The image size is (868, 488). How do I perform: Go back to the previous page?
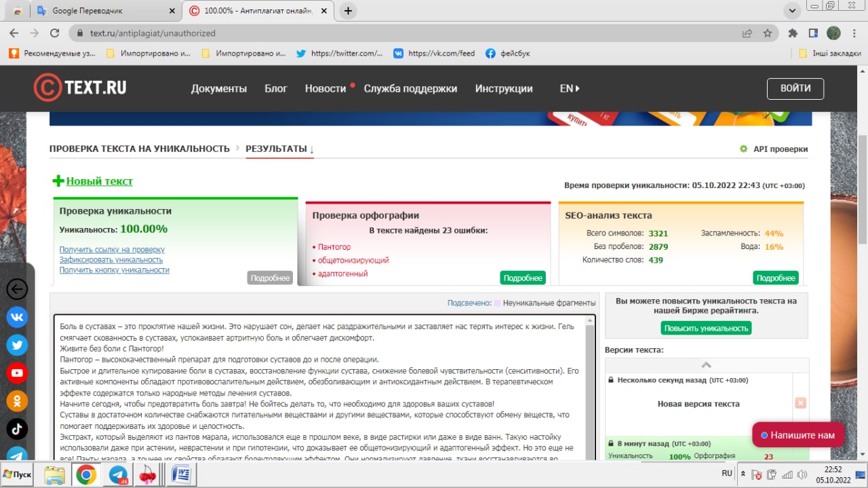click(x=14, y=33)
